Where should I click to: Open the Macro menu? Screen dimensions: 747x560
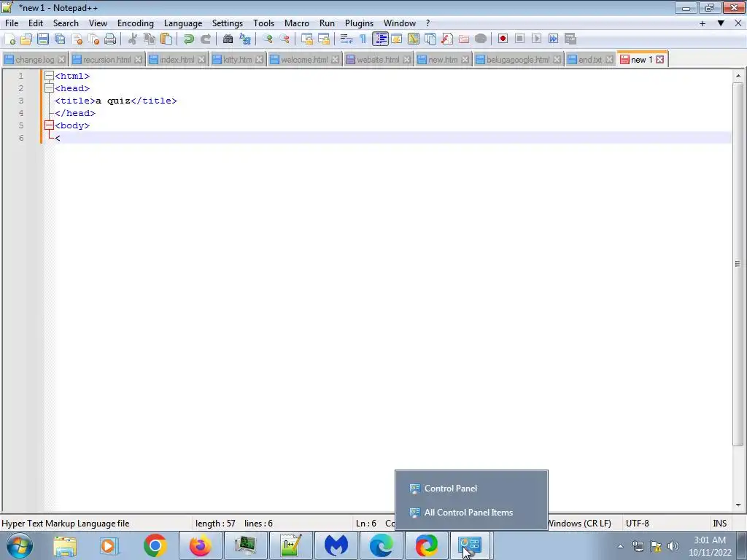297,23
